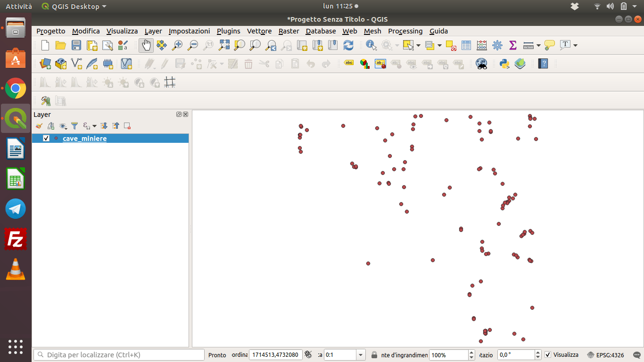Open the Identify Features tool
644x362 pixels.
point(371,45)
